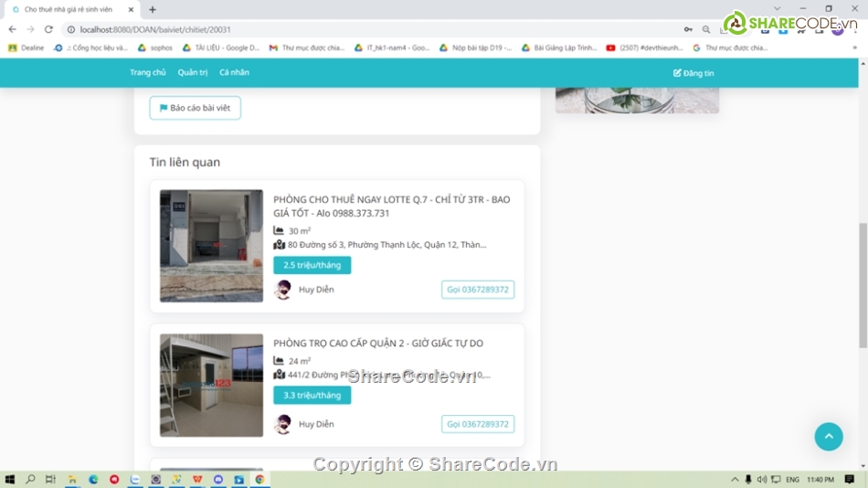Select Quản trị in the navigation bar
This screenshot has height=488, width=868.
(x=192, y=72)
